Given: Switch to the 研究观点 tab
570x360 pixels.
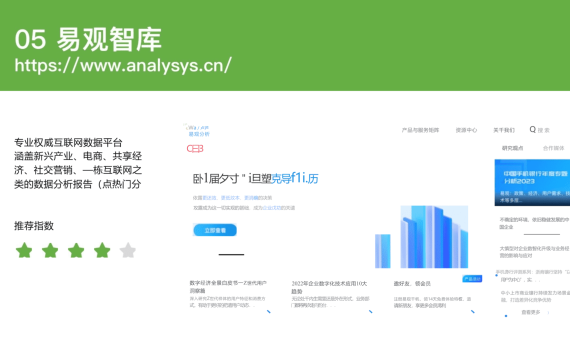Looking at the screenshot, I should point(513,148).
